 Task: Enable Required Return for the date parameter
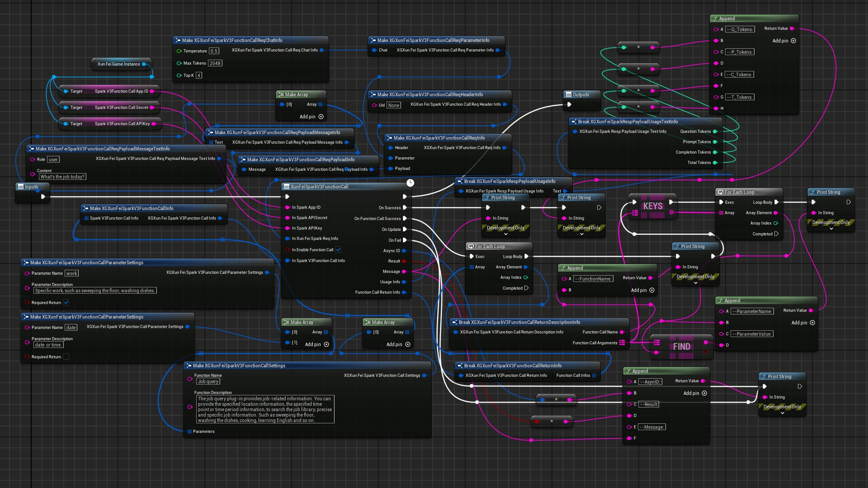(x=66, y=357)
